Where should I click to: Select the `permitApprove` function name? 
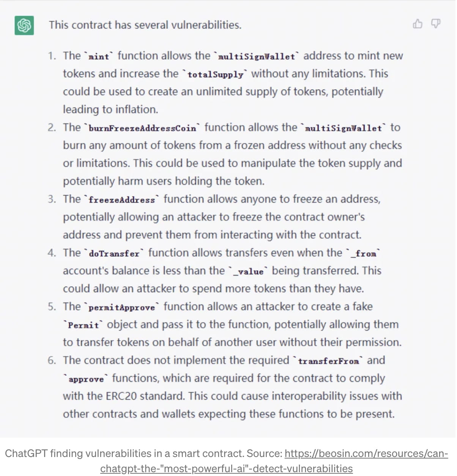(122, 307)
